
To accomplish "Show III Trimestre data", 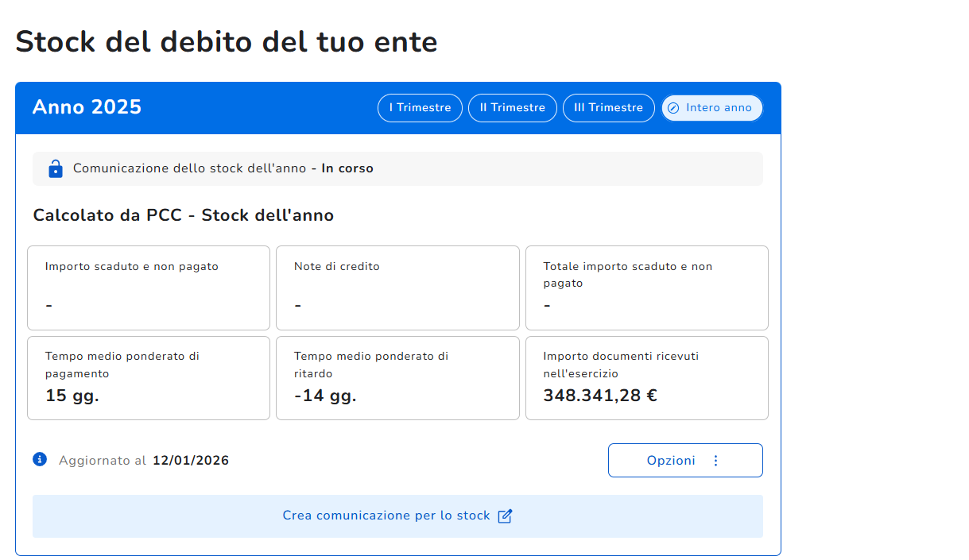I will [608, 108].
